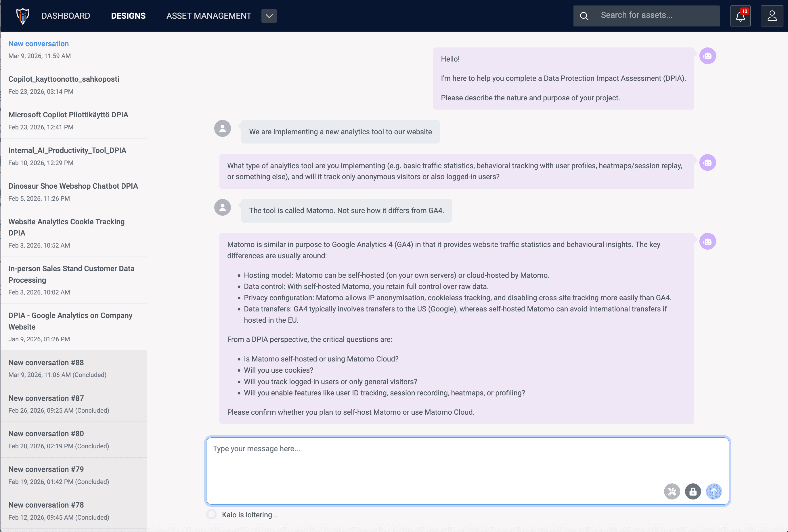Open concluded New conversation #87
Screen dimensions: 788x532
coord(74,404)
